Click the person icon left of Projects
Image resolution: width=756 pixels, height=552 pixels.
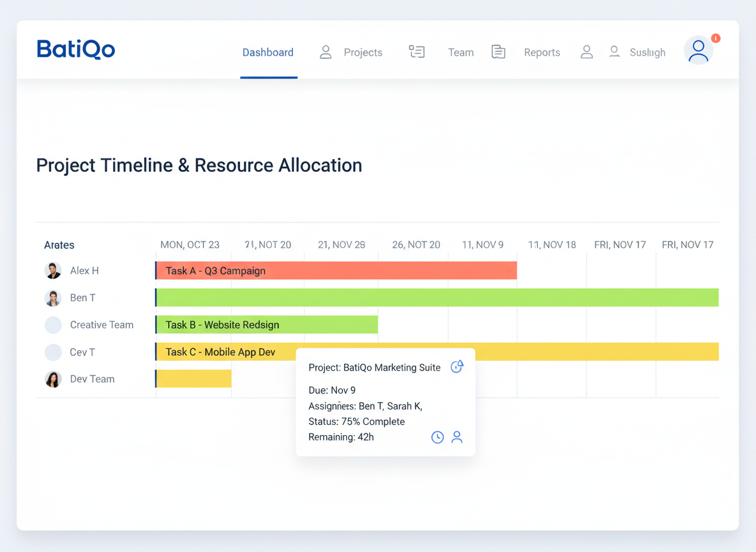326,52
